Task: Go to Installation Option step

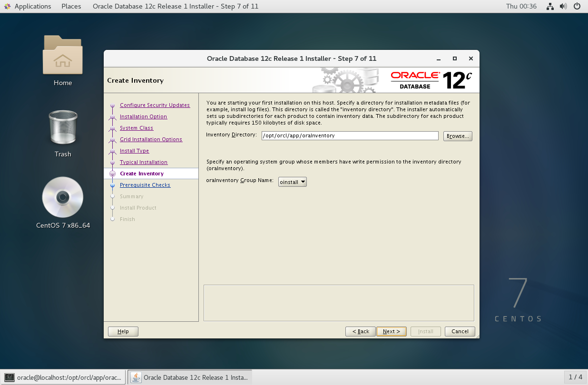Action: pos(143,116)
